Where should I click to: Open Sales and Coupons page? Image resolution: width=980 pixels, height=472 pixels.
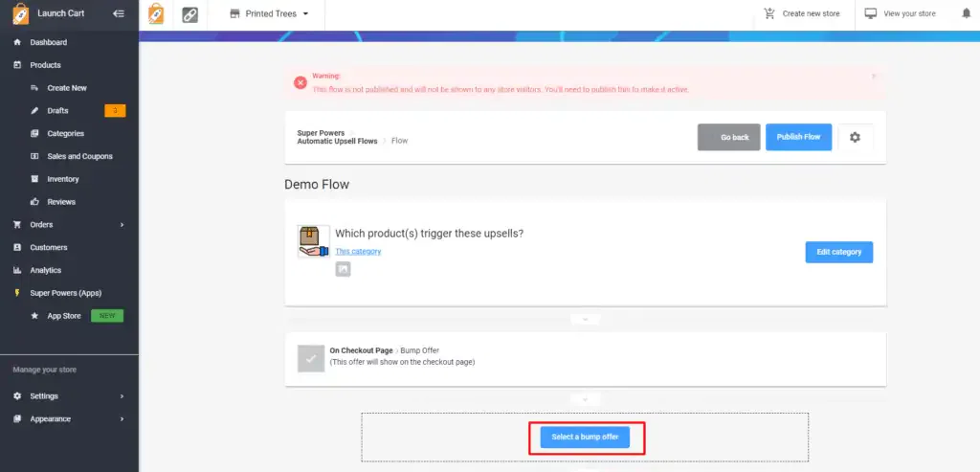coord(80,156)
